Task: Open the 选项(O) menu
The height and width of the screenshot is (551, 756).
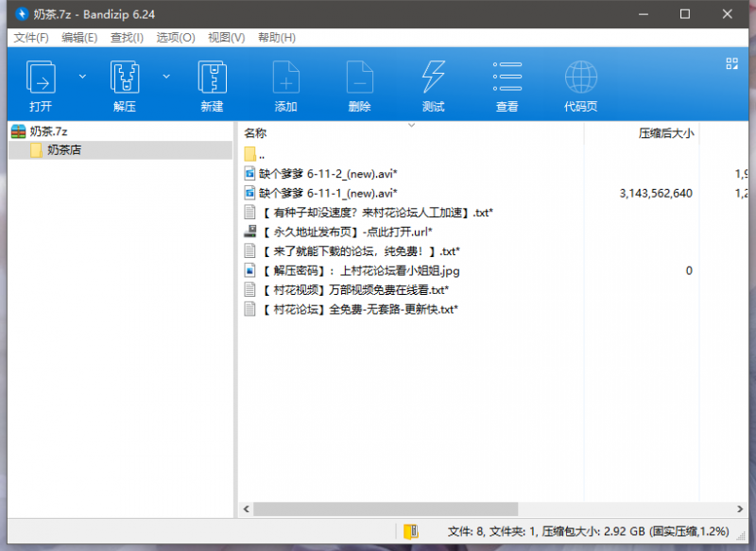Action: [x=176, y=37]
